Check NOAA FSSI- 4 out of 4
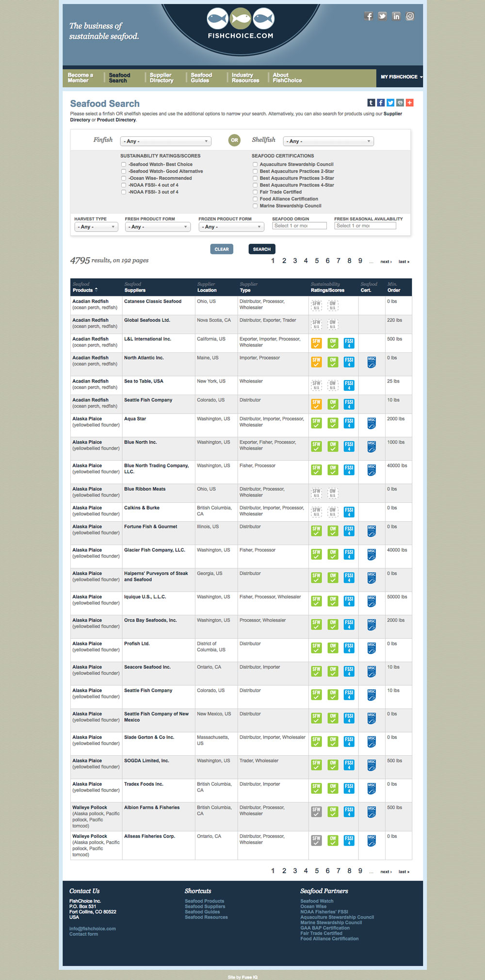The width and height of the screenshot is (485, 980). pos(124,185)
